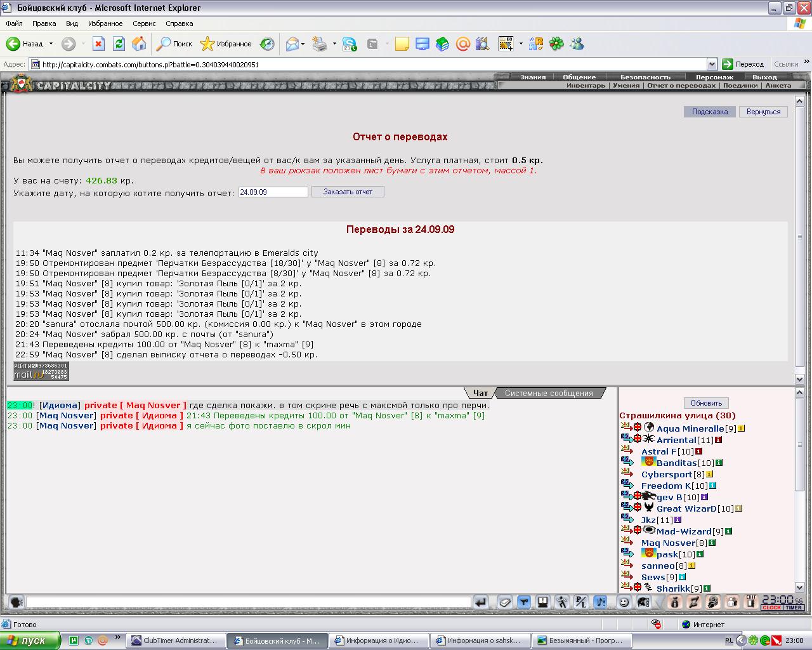Image resolution: width=812 pixels, height=650 pixels.
Task: Click the пуск Start button
Action: coord(30,640)
